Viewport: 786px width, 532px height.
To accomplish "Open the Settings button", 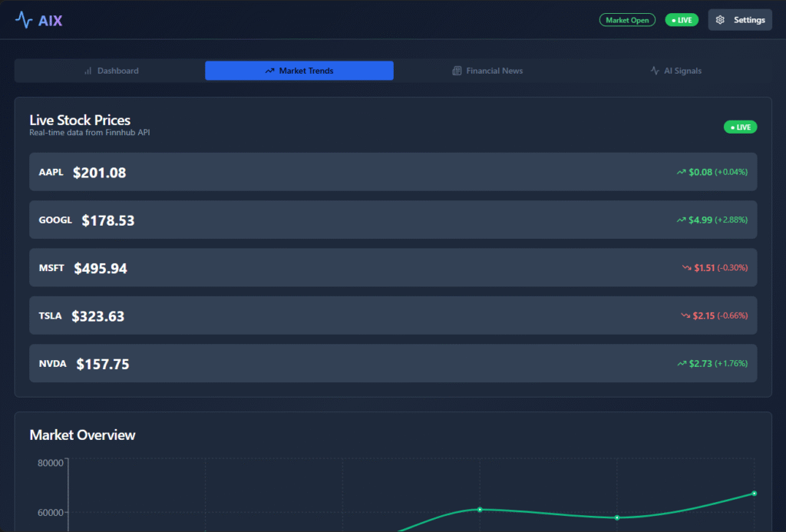I will pos(740,20).
